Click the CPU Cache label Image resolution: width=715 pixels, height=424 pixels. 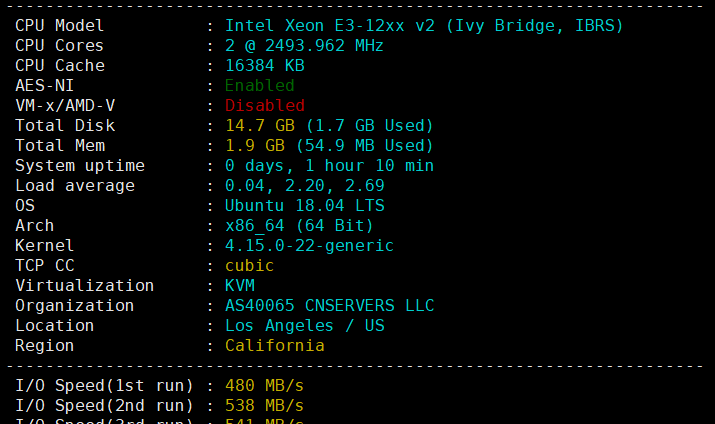60,66
